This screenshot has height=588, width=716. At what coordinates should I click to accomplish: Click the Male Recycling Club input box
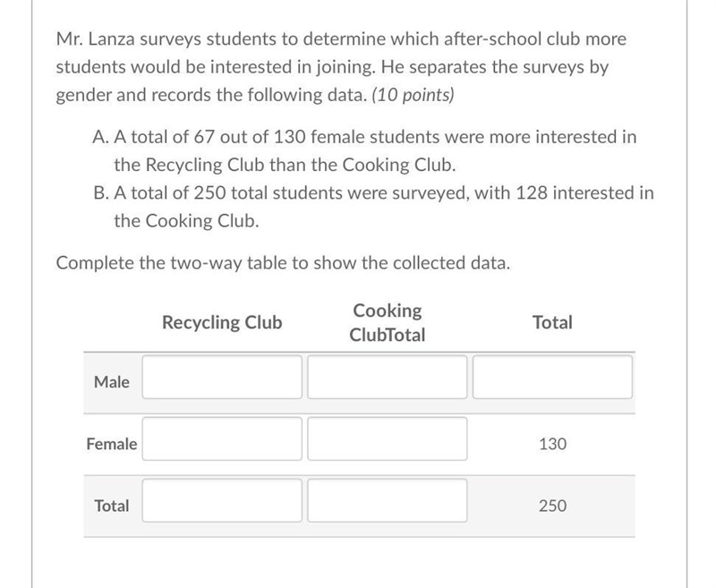click(222, 377)
